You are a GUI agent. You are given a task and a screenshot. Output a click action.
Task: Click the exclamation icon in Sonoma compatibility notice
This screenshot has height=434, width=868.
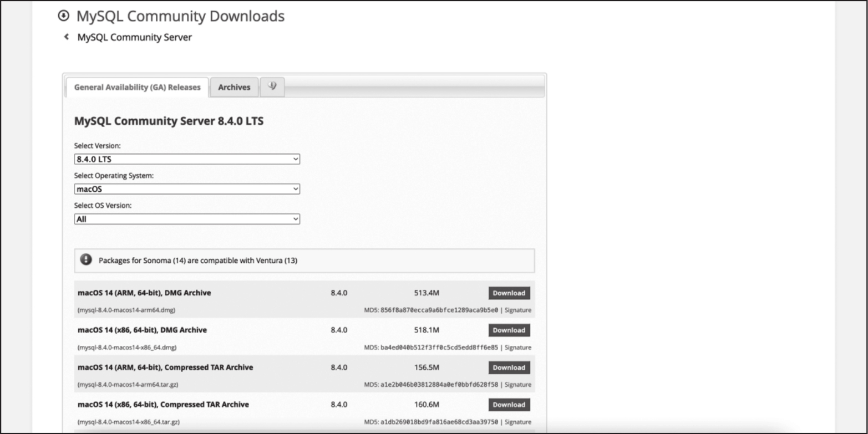coord(86,260)
